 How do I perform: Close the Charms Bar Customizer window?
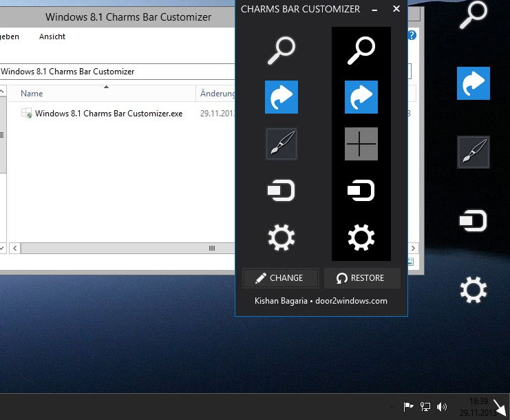pyautogui.click(x=396, y=9)
